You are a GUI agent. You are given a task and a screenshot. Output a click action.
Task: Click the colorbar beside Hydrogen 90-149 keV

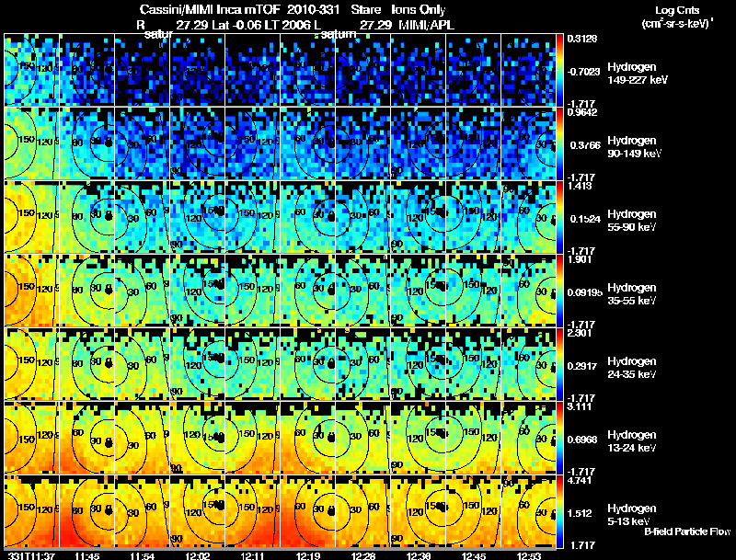(559, 144)
